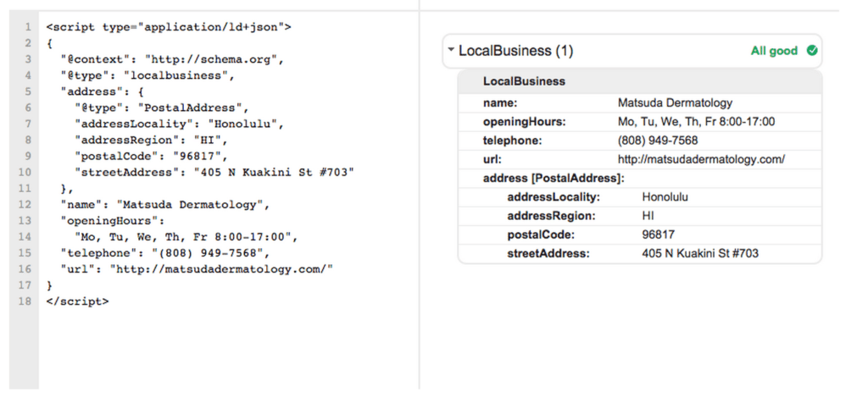The height and width of the screenshot is (403, 868).
Task: Click the openingHours value in results
Action: coord(697,122)
